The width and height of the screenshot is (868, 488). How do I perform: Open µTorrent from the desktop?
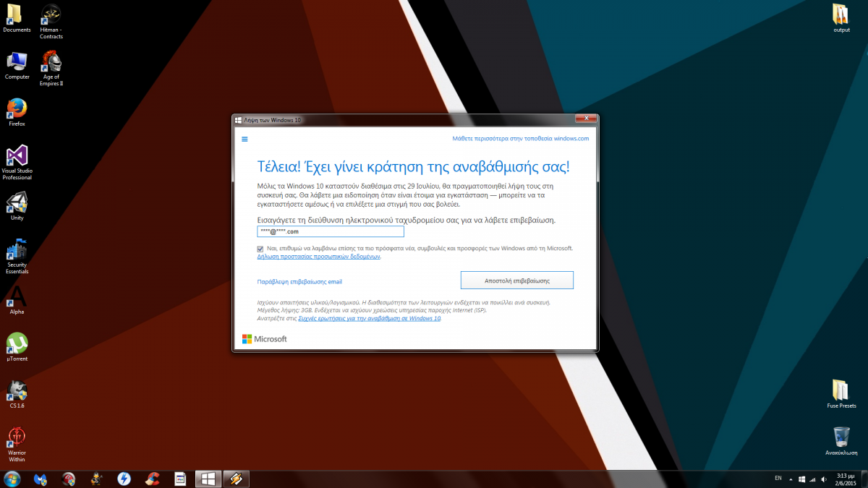point(17,347)
